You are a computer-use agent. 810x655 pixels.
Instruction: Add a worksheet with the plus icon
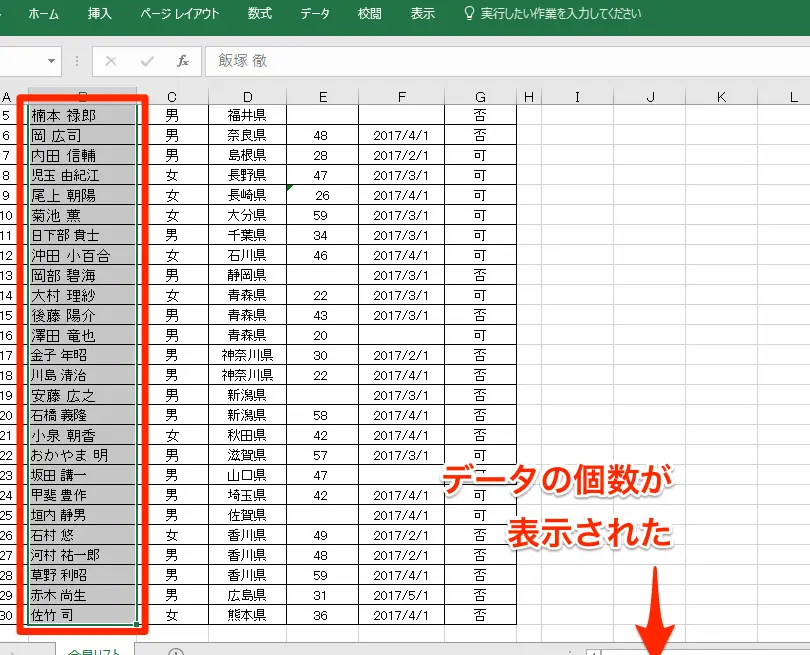176,650
